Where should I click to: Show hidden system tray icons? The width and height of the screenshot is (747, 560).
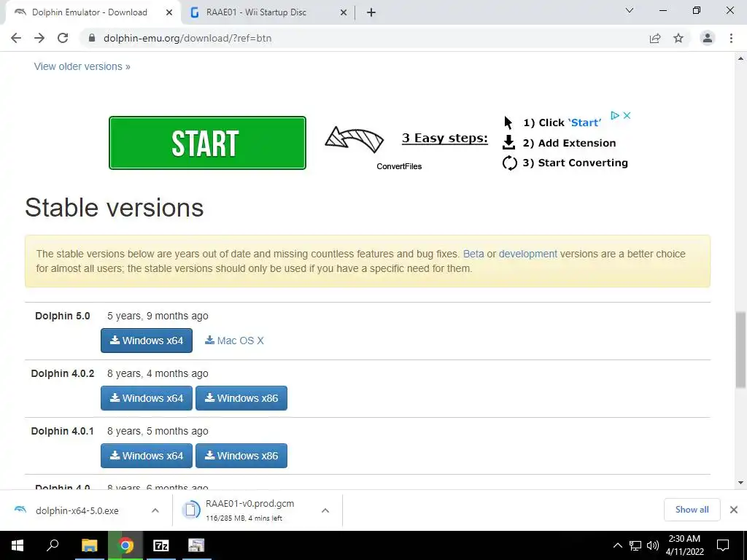617,545
